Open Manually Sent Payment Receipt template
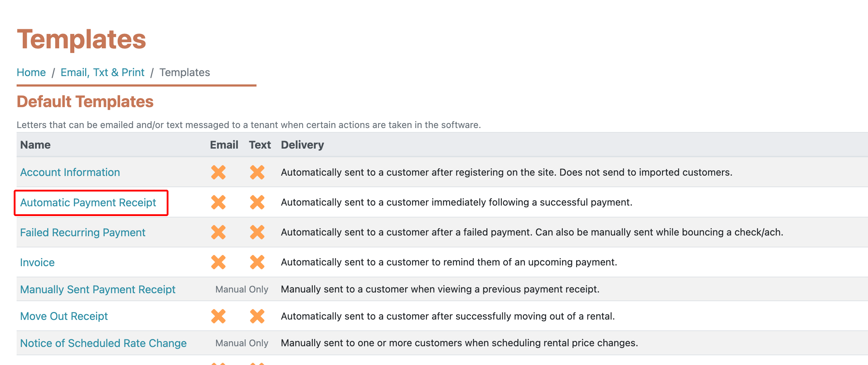Image resolution: width=868 pixels, height=365 pixels. coord(98,290)
